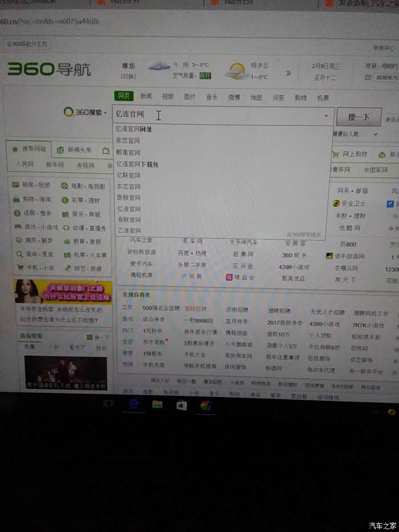Open the 搞笑·解梦 category icon
The width and height of the screenshot is (399, 532).
[19, 240]
